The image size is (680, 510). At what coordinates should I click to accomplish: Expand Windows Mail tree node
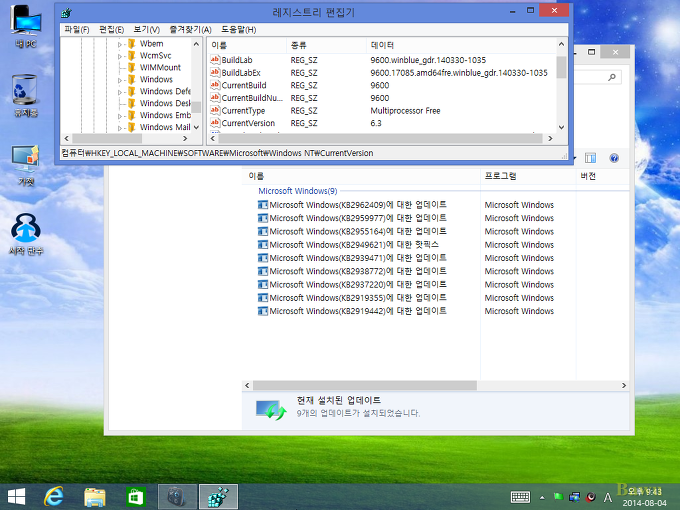point(120,128)
